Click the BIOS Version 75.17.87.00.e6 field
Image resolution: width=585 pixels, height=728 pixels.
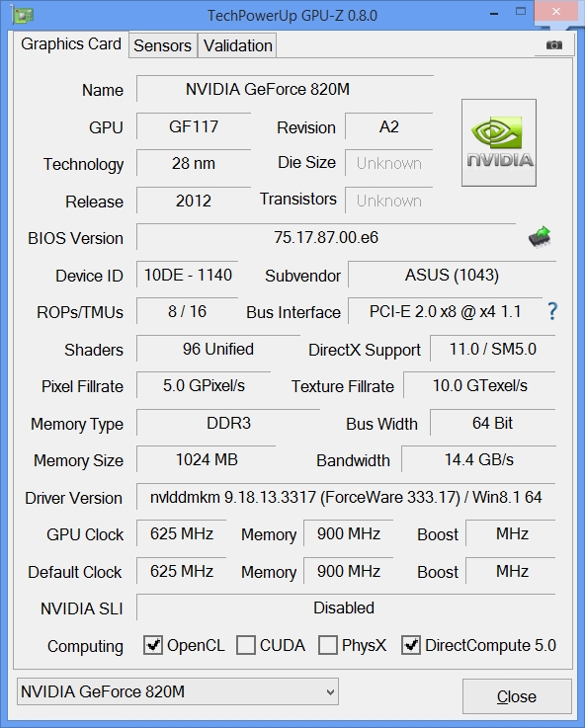point(326,237)
